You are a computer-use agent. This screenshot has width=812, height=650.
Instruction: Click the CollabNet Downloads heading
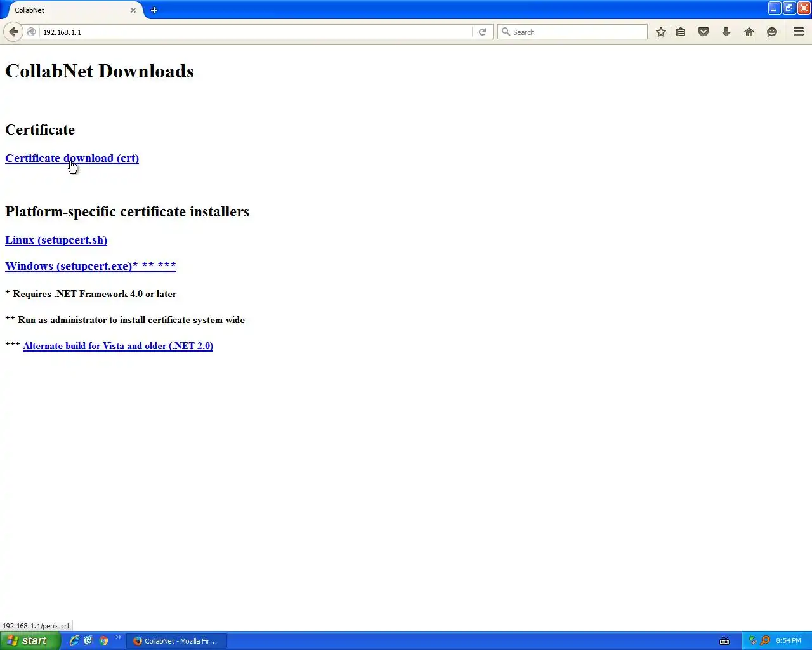(100, 71)
